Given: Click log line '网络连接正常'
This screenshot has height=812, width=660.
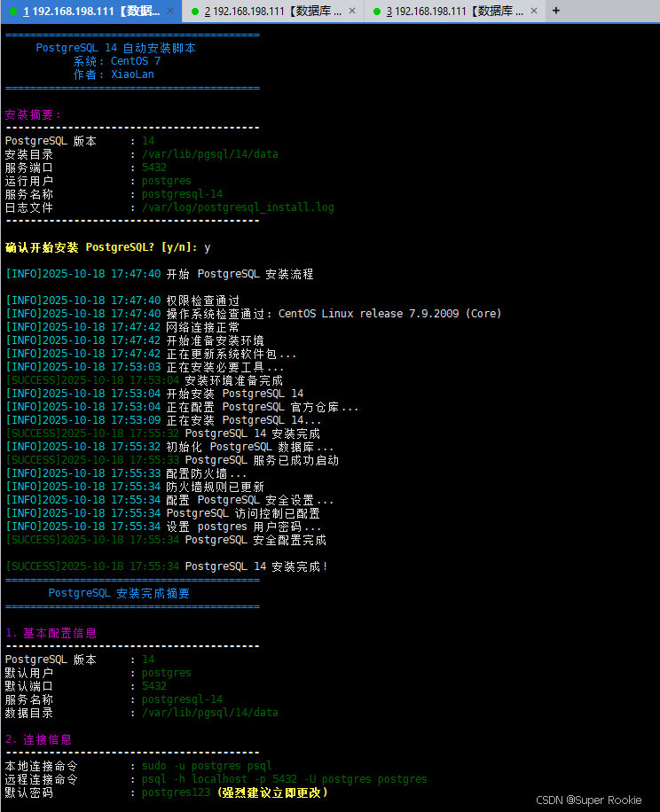Looking at the screenshot, I should click(122, 327).
